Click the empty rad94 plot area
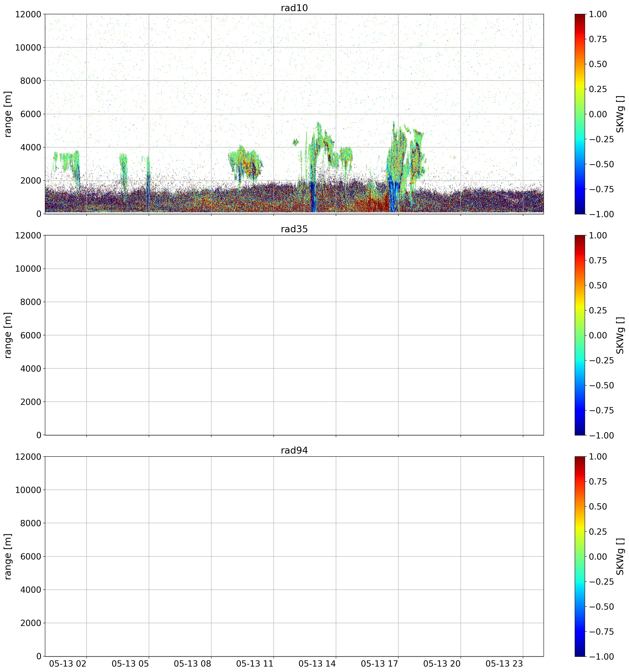This screenshot has height=672, width=629. [294, 556]
